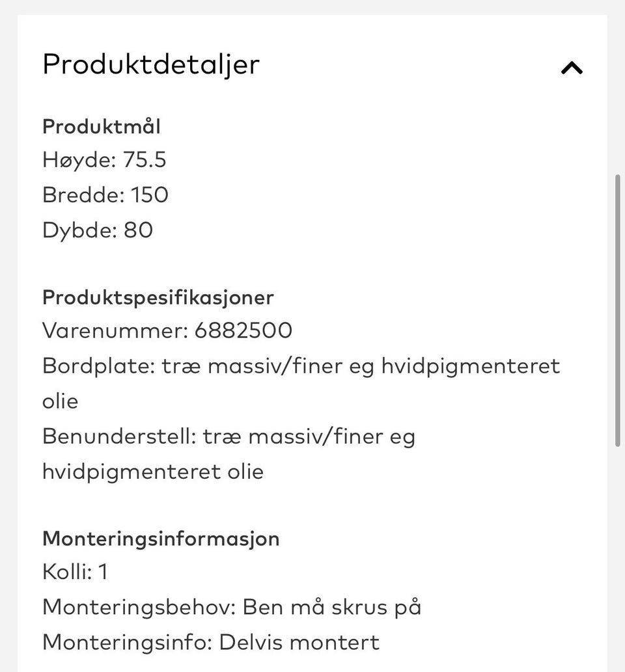625x672 pixels.
Task: Click the Produktdetaljer heading
Action: [151, 65]
